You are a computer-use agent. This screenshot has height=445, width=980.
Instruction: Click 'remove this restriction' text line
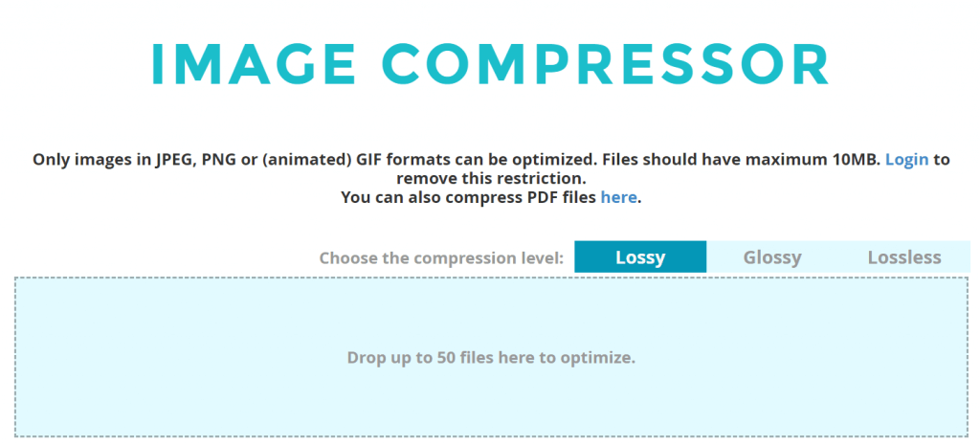coord(491,179)
